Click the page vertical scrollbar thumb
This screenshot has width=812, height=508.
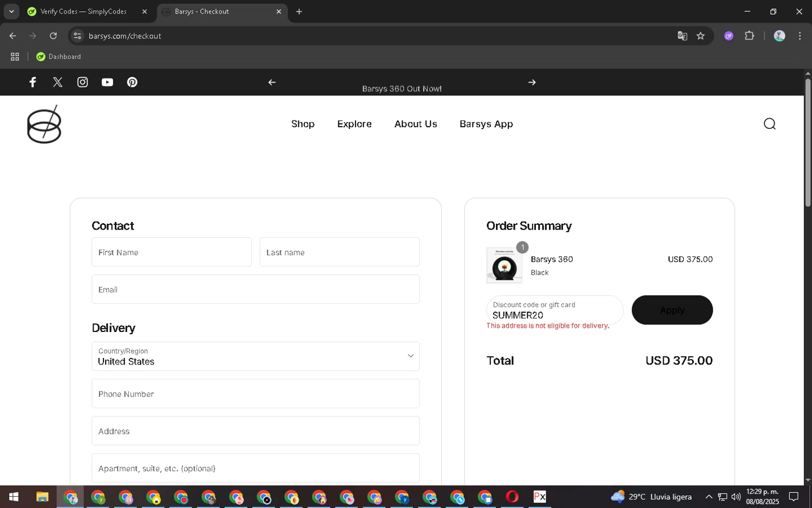(808, 142)
